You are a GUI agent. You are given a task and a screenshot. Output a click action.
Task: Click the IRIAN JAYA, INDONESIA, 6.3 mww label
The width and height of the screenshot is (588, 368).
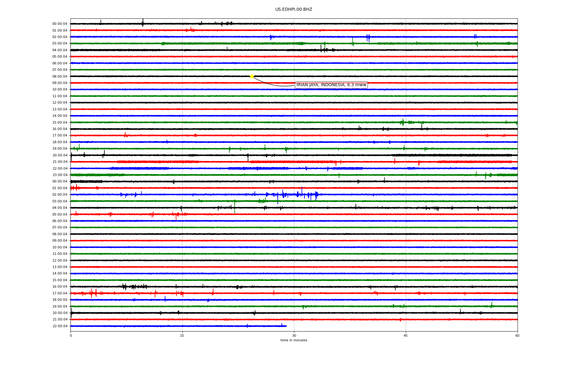pos(331,85)
